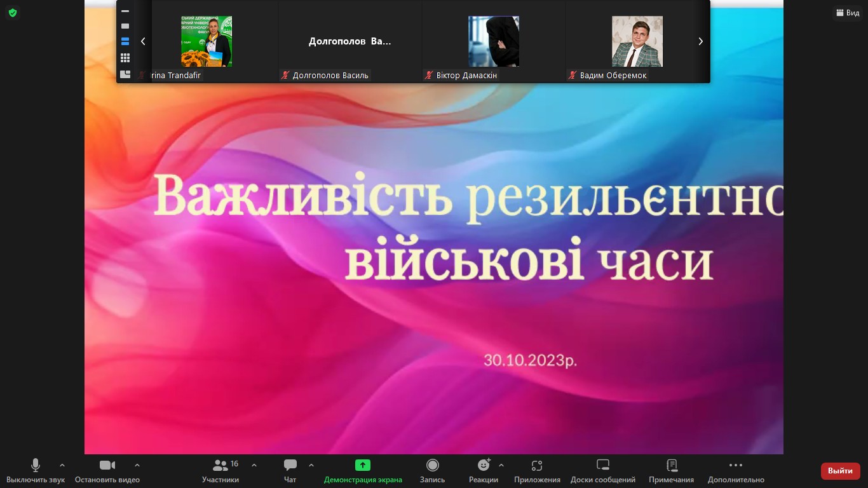
Task: Expand audio settings arrow beside microphone
Action: [x=62, y=465]
